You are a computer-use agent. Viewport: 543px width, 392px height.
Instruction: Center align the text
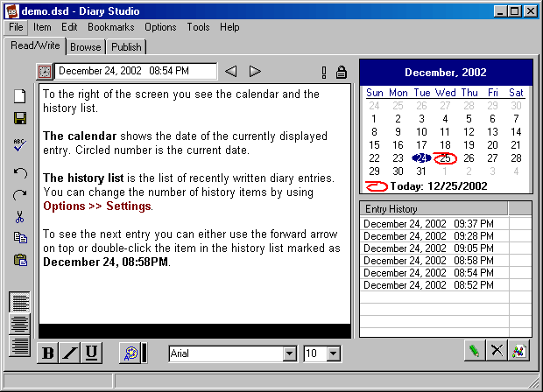(x=20, y=324)
